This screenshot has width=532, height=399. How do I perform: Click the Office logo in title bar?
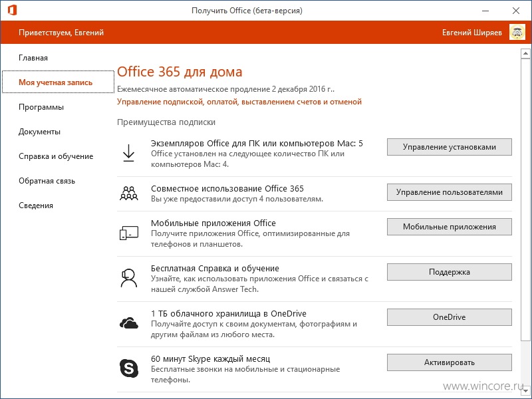[12, 10]
